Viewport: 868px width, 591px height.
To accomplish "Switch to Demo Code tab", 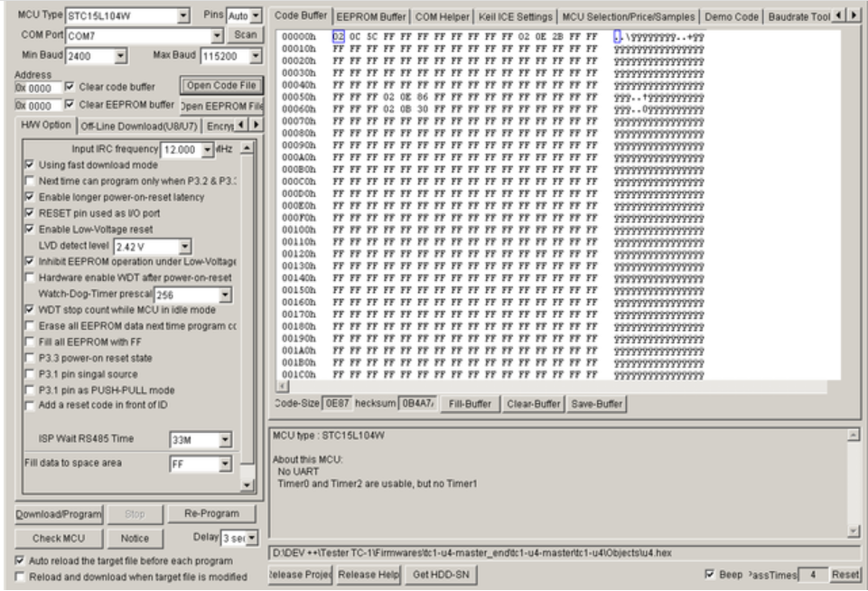I will click(x=732, y=17).
